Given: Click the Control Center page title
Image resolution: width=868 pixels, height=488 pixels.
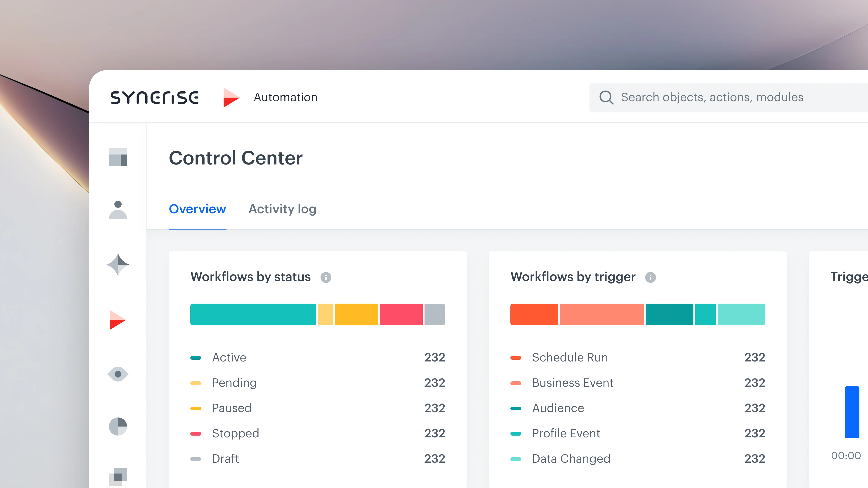Looking at the screenshot, I should 236,158.
